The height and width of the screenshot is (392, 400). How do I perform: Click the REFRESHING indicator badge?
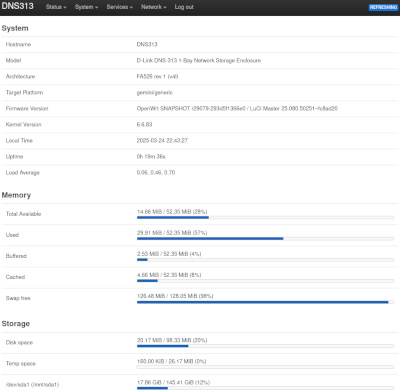pos(383,7)
